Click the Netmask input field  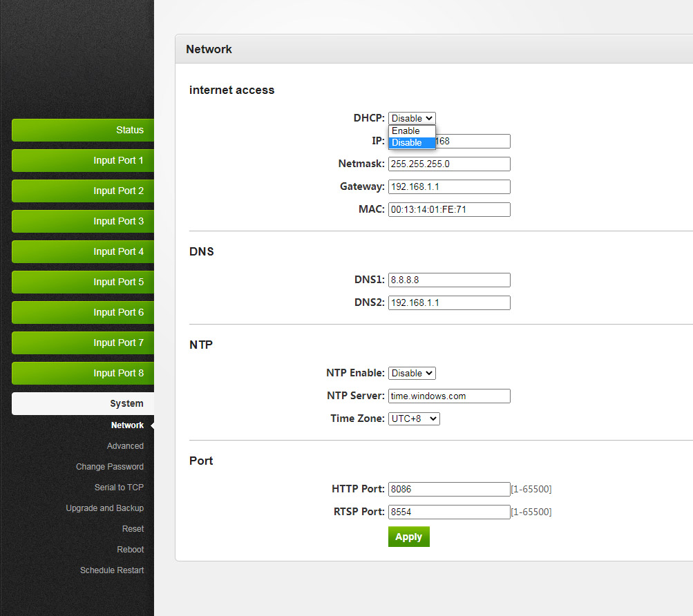click(x=449, y=164)
